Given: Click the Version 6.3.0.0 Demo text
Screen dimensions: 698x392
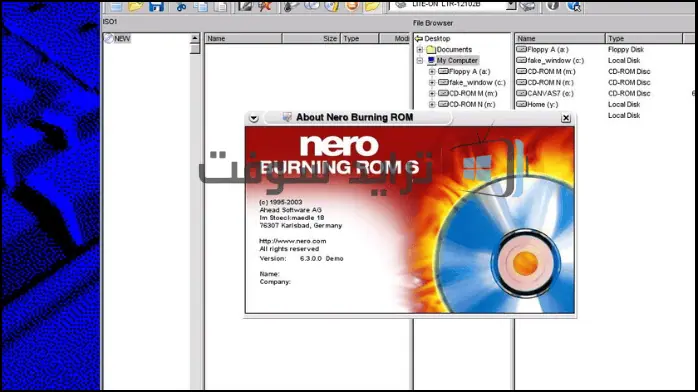Looking at the screenshot, I should pyautogui.click(x=301, y=258).
